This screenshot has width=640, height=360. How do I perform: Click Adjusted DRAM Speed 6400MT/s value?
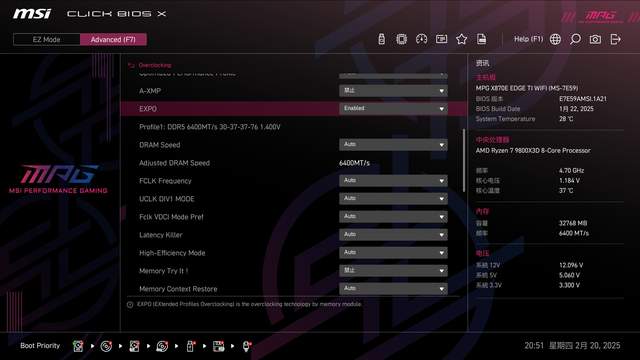[354, 163]
